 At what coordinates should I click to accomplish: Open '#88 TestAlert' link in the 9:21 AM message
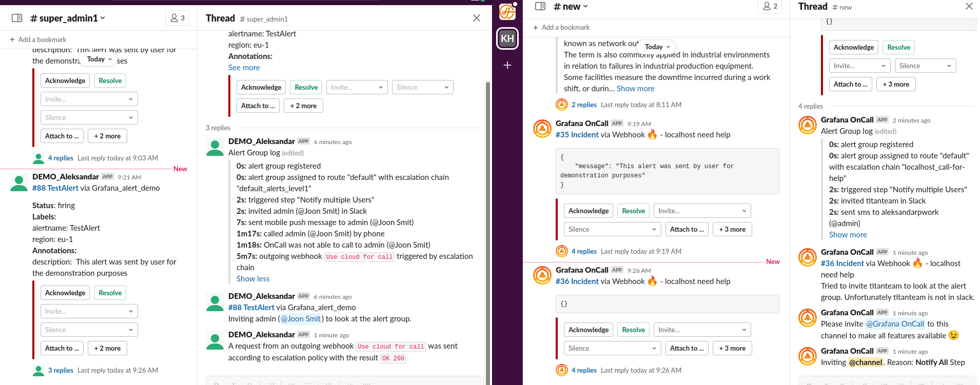(x=55, y=188)
